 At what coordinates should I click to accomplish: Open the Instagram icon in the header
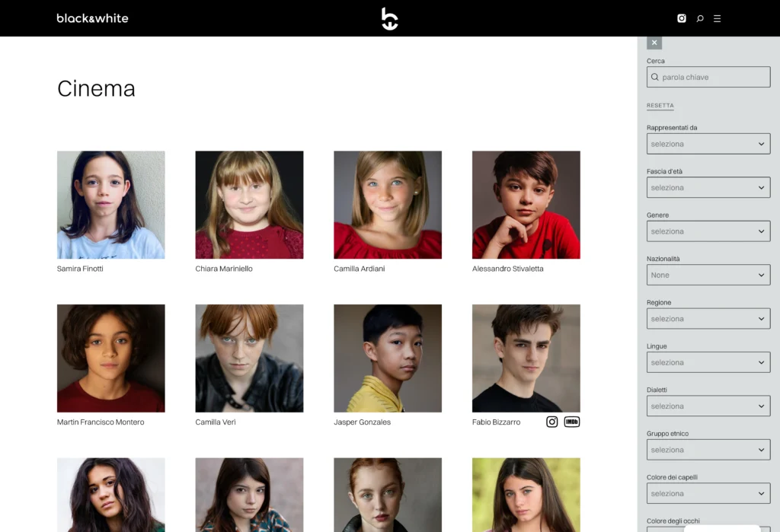click(x=682, y=18)
